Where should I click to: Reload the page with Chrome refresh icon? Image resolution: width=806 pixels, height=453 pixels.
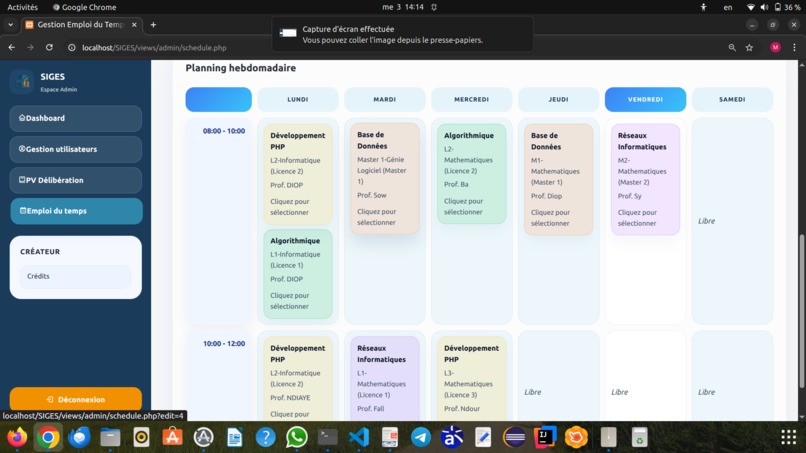[49, 47]
